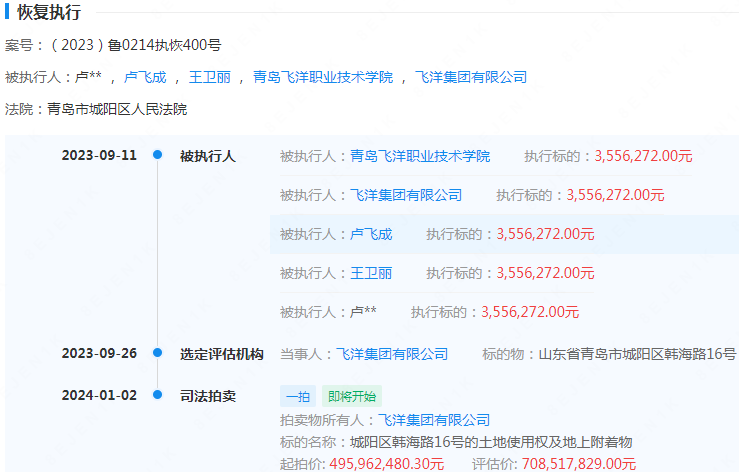
Task: Click 标的名称 城阳区韩海路16号的土地使用权及地上附着物
Action: 491,442
